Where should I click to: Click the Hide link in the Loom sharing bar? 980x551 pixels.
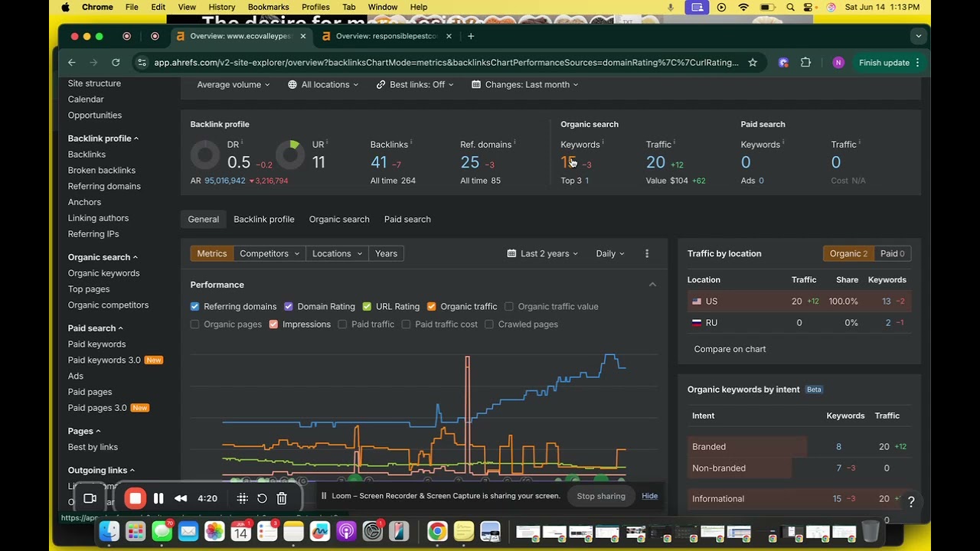coord(650,496)
